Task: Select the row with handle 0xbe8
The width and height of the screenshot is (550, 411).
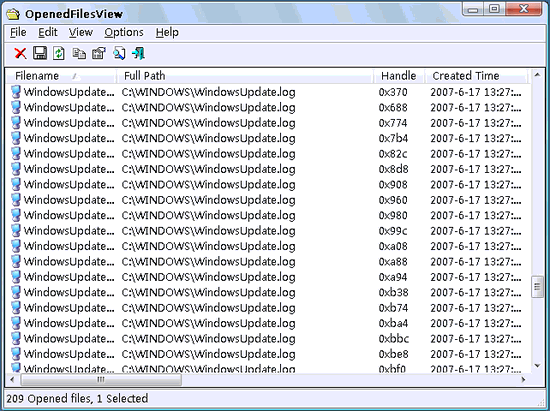Action: click(269, 354)
